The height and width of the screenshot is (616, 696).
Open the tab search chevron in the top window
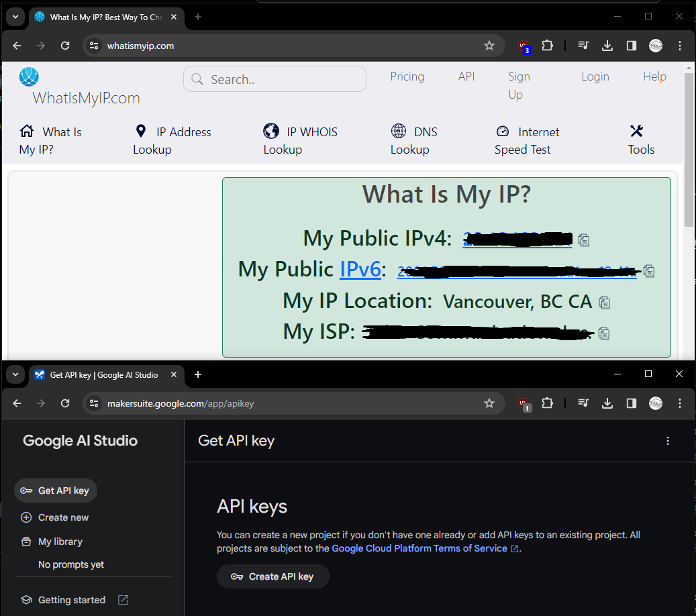point(15,17)
